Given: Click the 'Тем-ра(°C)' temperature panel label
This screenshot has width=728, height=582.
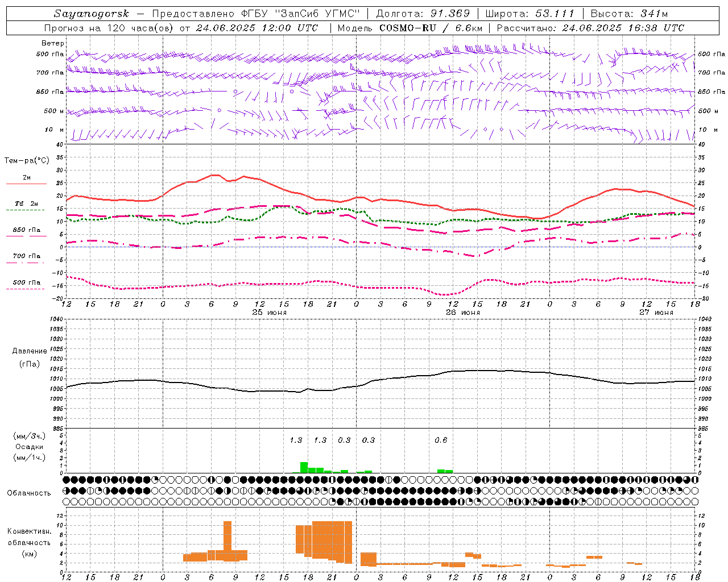Looking at the screenshot, I should [27, 161].
